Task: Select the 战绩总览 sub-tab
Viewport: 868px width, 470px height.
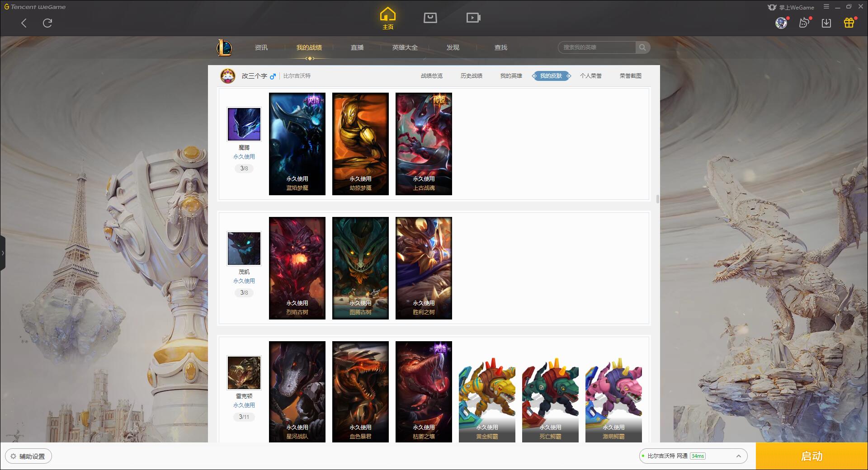Action: coord(432,76)
